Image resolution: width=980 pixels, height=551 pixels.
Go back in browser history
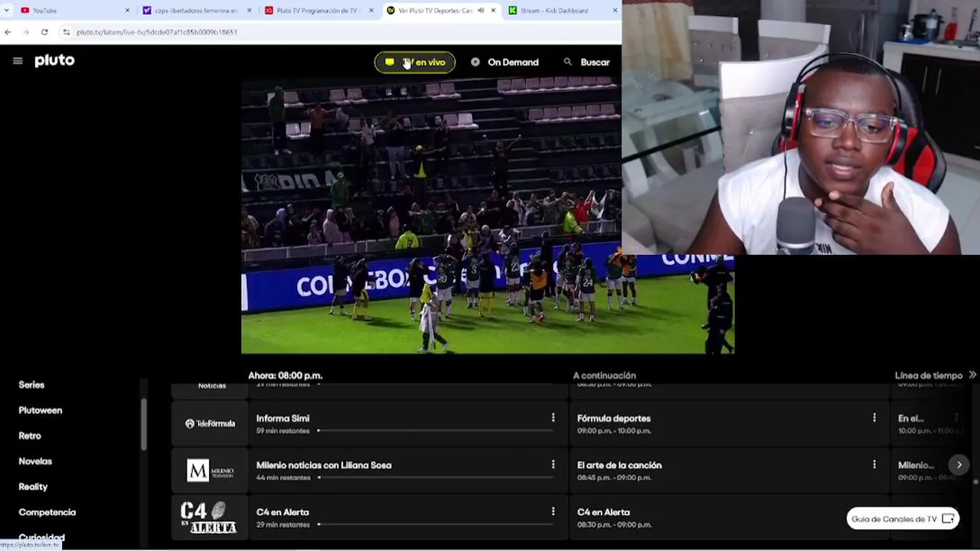click(8, 32)
